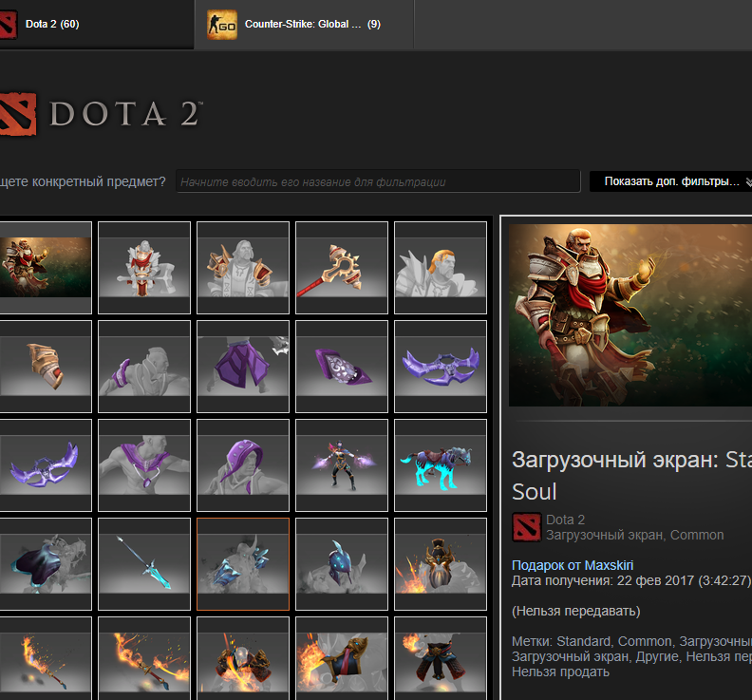
Task: Switch to Counter-Strike: Global Offensive (9) tab
Action: click(304, 25)
